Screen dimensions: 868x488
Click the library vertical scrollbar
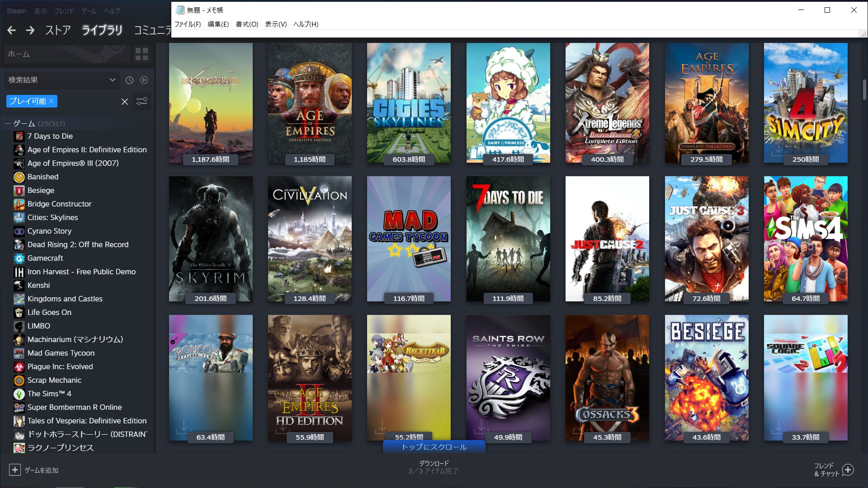[x=864, y=89]
